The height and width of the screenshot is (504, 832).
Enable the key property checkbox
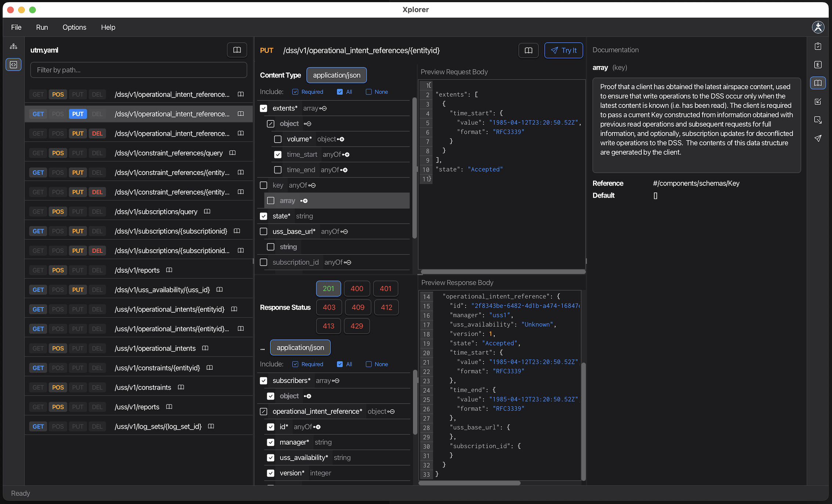point(264,185)
